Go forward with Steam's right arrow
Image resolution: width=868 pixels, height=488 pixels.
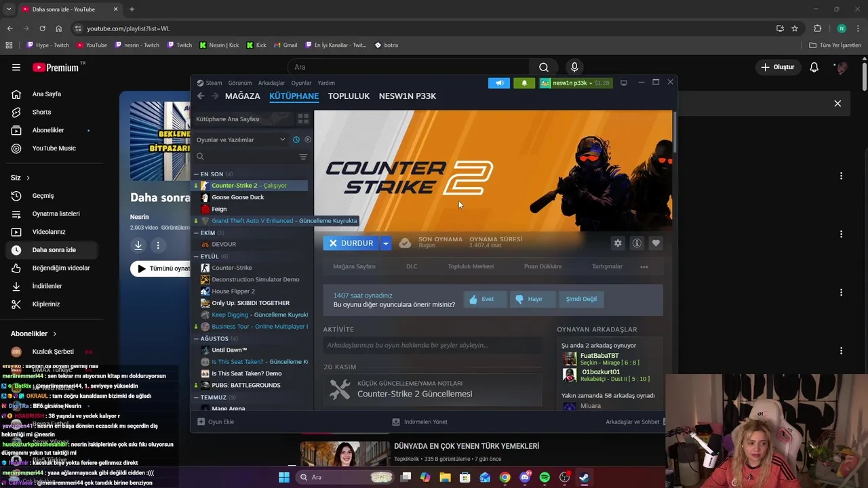pos(215,96)
